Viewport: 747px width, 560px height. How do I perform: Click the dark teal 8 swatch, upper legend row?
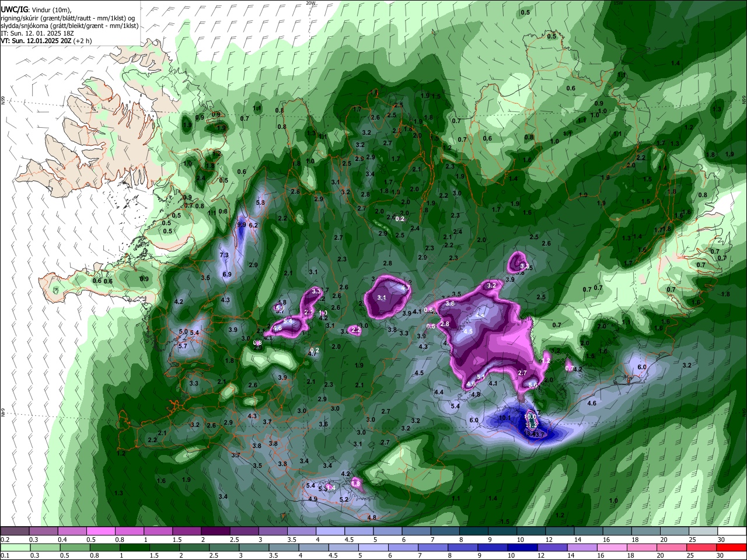pos(474,531)
